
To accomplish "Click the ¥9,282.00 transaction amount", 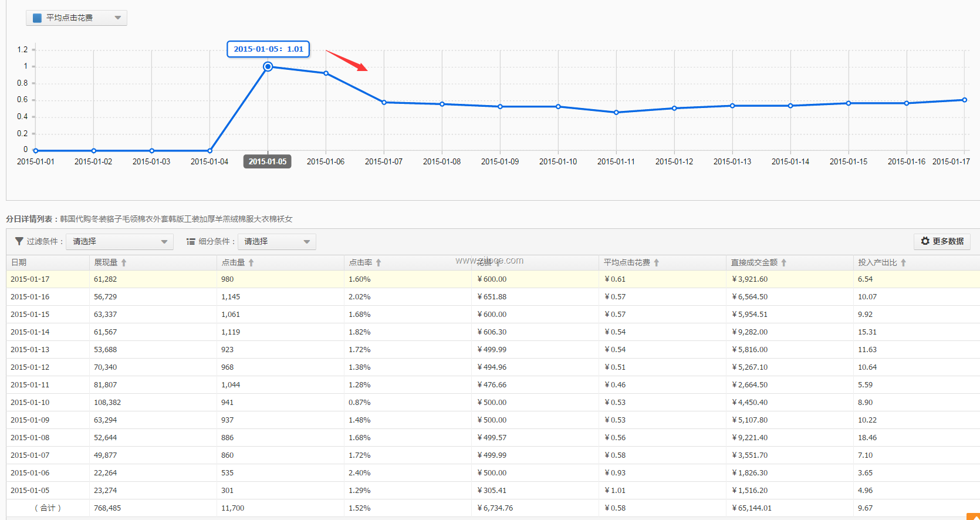I will point(749,332).
